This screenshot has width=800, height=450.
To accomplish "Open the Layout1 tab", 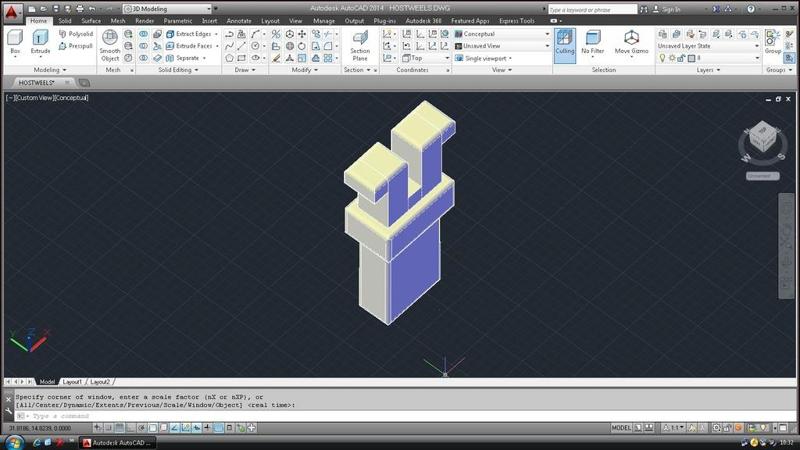I will (x=73, y=382).
